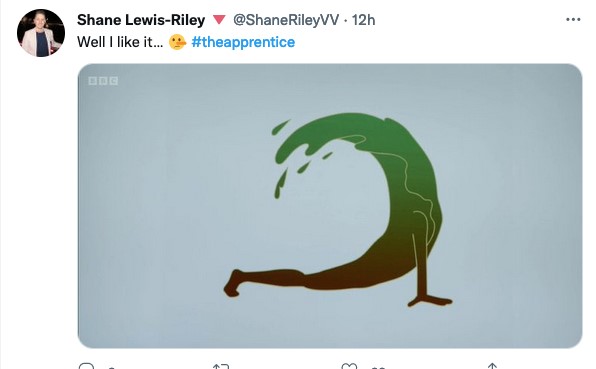Open the attached yoga figure image
The image size is (596, 369).
(330, 206)
